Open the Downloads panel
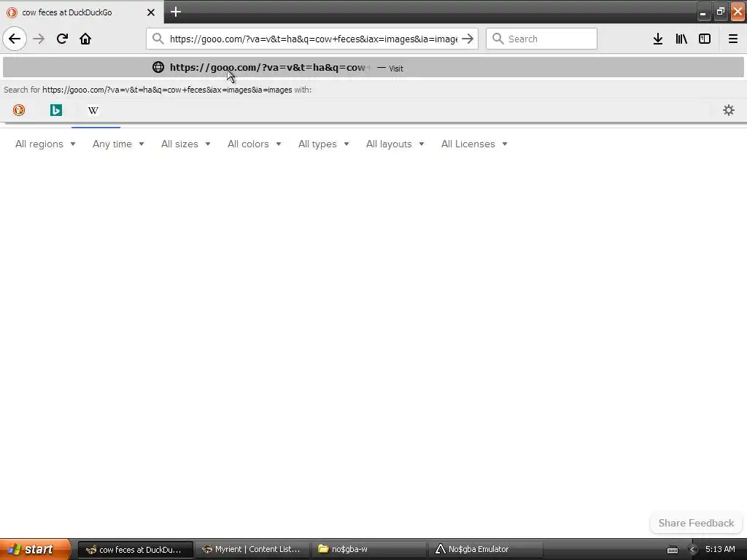Viewport: 747px width, 560px height. [x=657, y=39]
